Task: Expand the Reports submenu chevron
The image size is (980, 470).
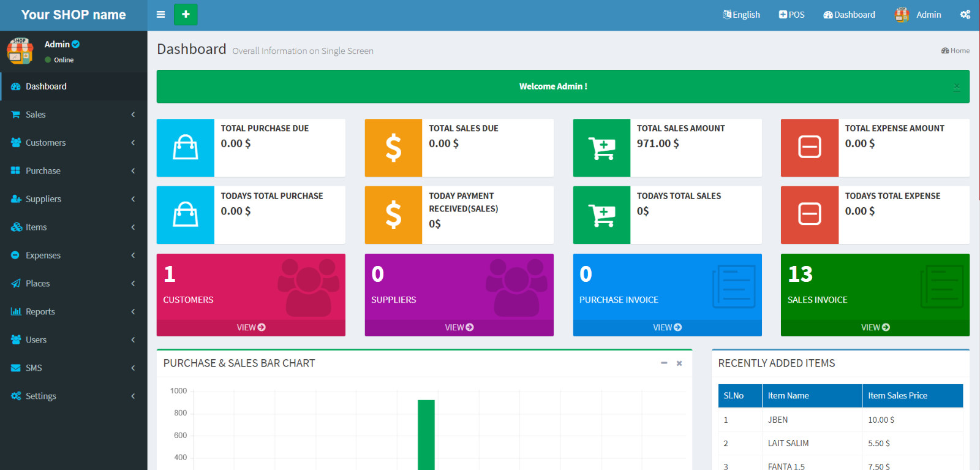Action: point(133,312)
